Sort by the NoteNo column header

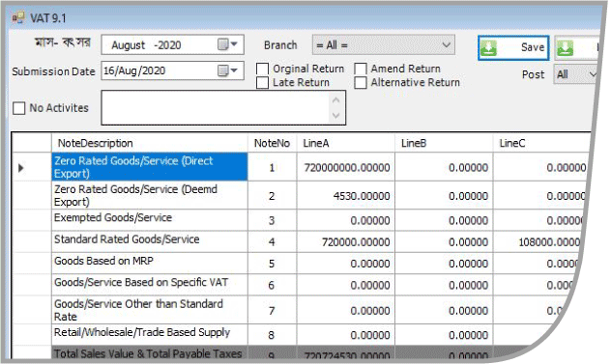(272, 143)
